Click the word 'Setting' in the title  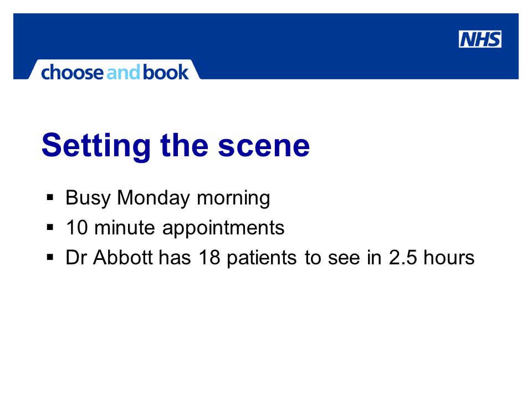tap(96, 146)
